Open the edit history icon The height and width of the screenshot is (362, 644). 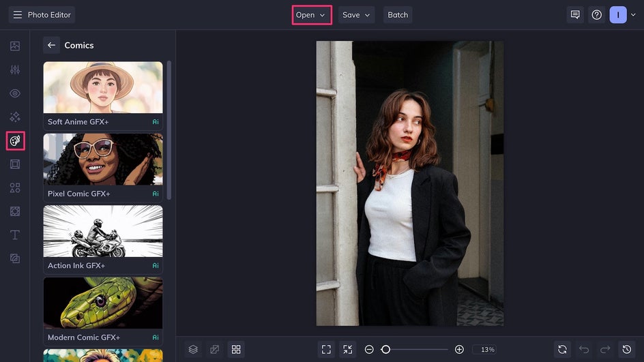click(x=627, y=349)
